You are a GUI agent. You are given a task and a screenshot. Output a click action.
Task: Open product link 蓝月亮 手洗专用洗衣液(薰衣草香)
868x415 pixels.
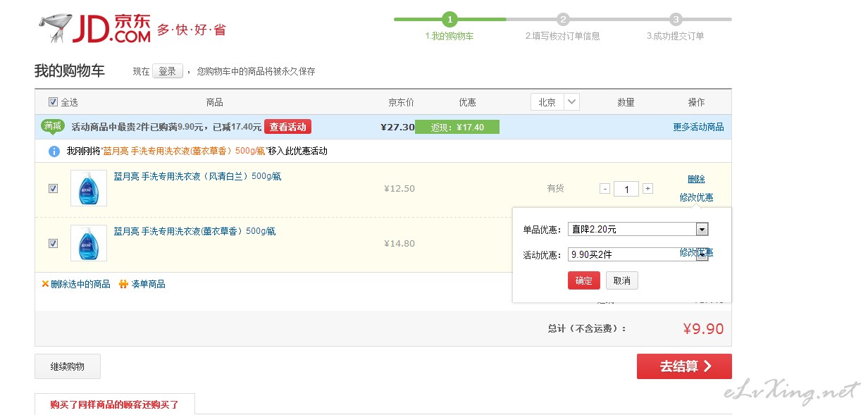[194, 231]
